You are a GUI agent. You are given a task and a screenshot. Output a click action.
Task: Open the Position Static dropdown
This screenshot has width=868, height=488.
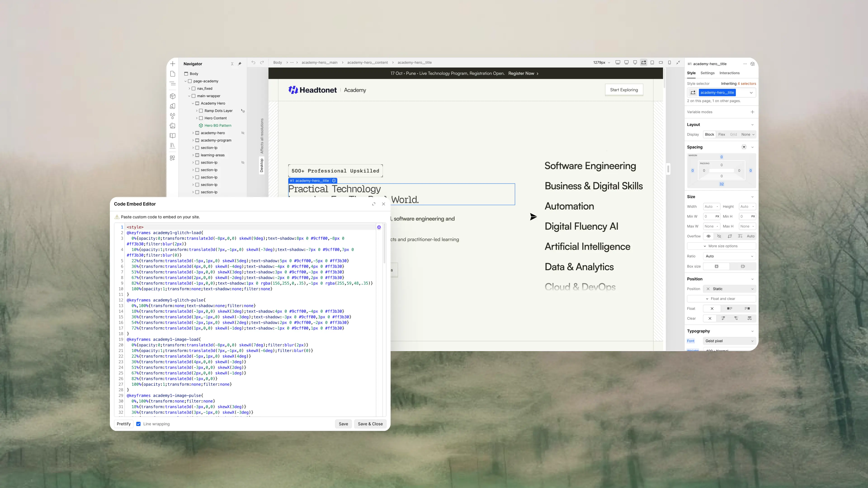pyautogui.click(x=729, y=289)
